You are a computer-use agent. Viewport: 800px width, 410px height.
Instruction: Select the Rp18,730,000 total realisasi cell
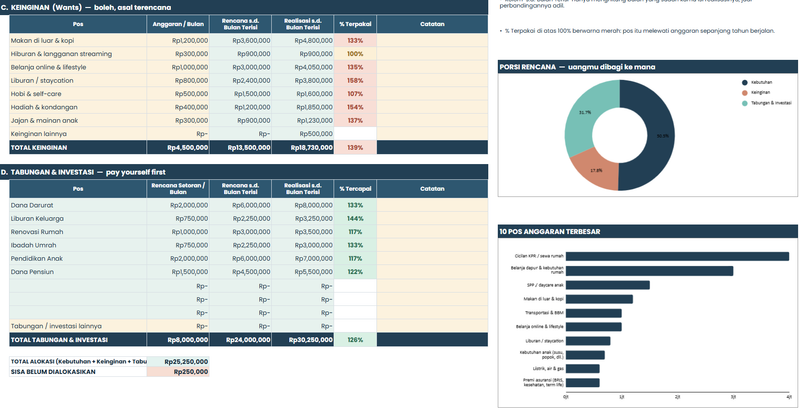[x=303, y=147]
